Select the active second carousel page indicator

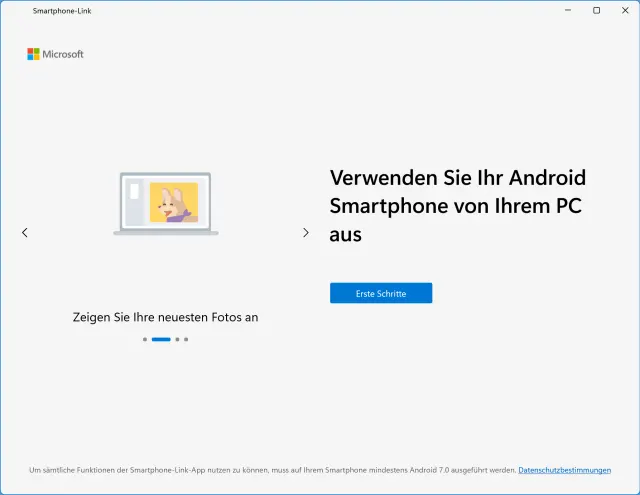point(161,339)
